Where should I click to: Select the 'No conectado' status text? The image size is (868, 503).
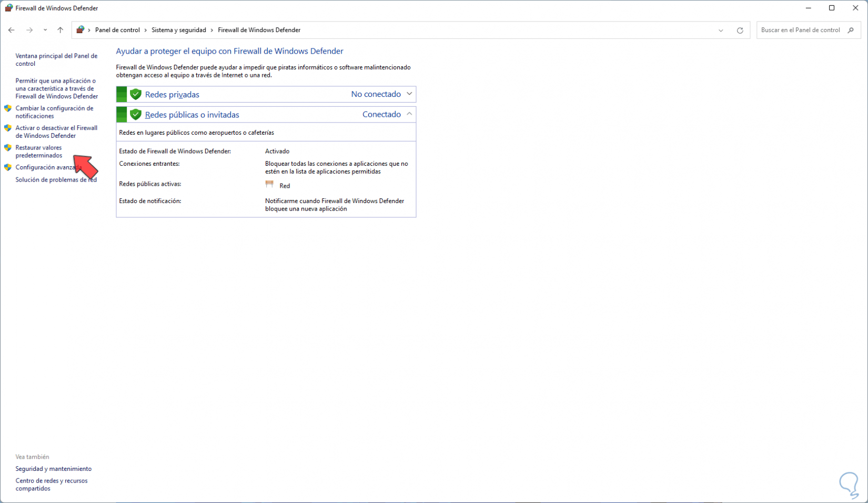click(376, 94)
